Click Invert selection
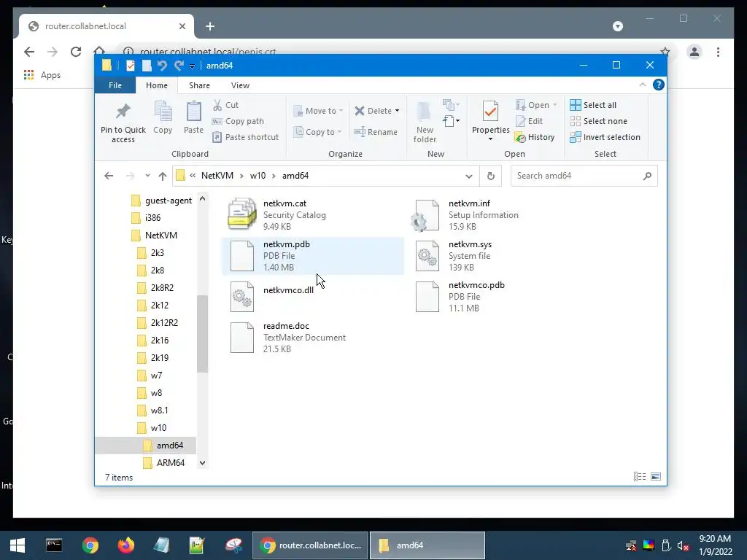 (605, 137)
